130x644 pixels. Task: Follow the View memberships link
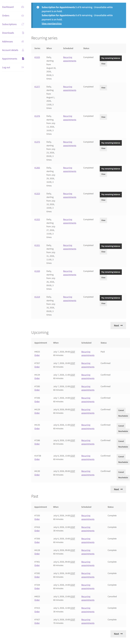click(51, 23)
